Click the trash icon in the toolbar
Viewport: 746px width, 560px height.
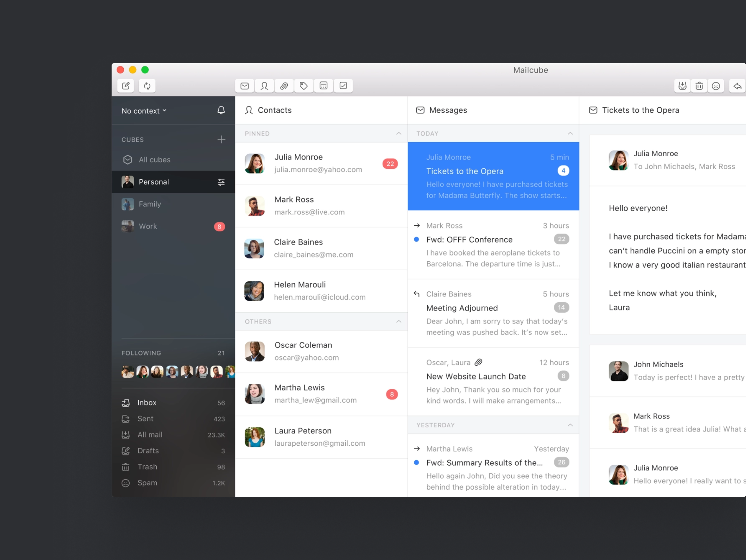699,86
